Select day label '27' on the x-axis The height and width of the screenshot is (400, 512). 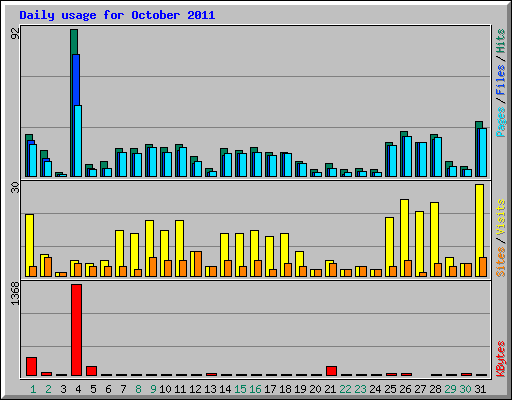pyautogui.click(x=420, y=389)
